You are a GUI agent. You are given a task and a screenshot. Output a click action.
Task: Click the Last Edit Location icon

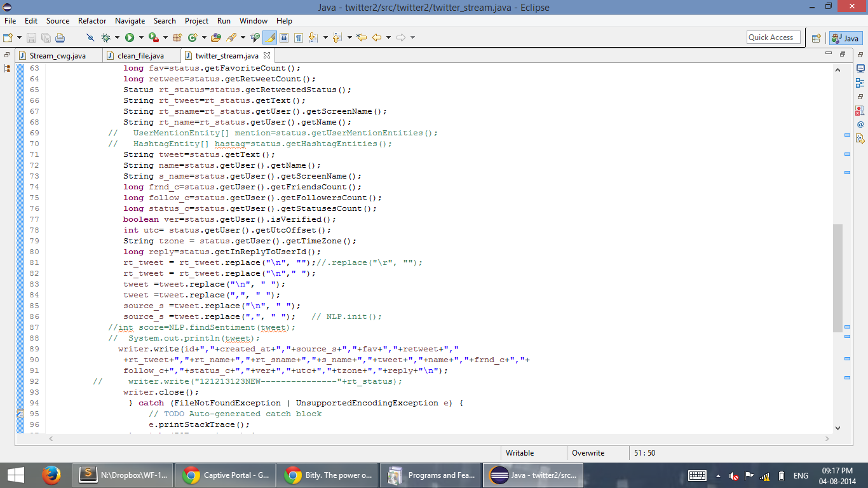pos(362,37)
